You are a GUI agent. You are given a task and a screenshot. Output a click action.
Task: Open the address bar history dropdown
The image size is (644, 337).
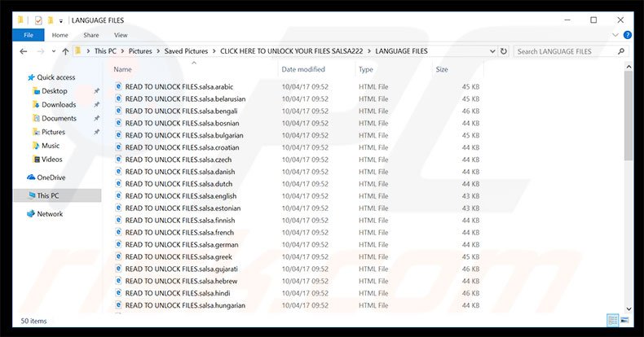[491, 50]
